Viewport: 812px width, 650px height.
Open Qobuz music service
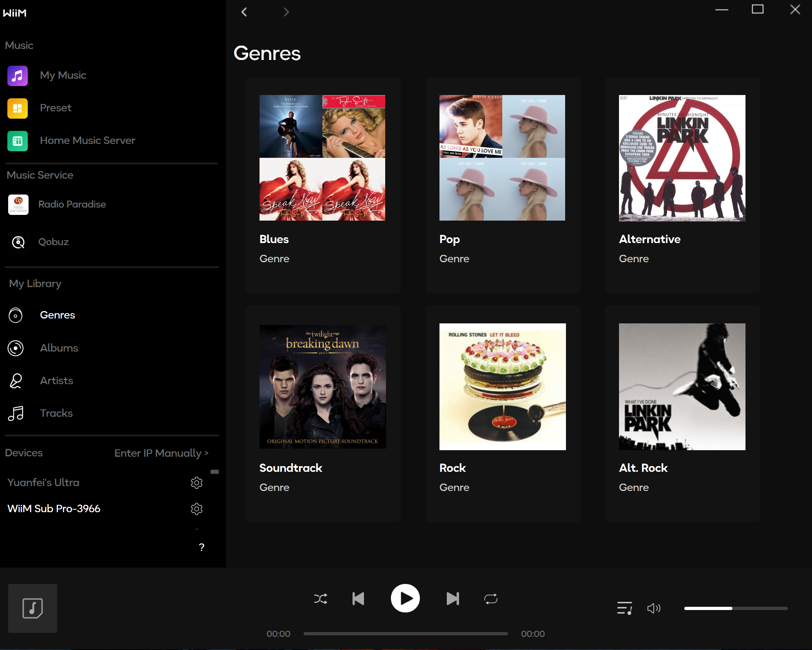coord(53,242)
